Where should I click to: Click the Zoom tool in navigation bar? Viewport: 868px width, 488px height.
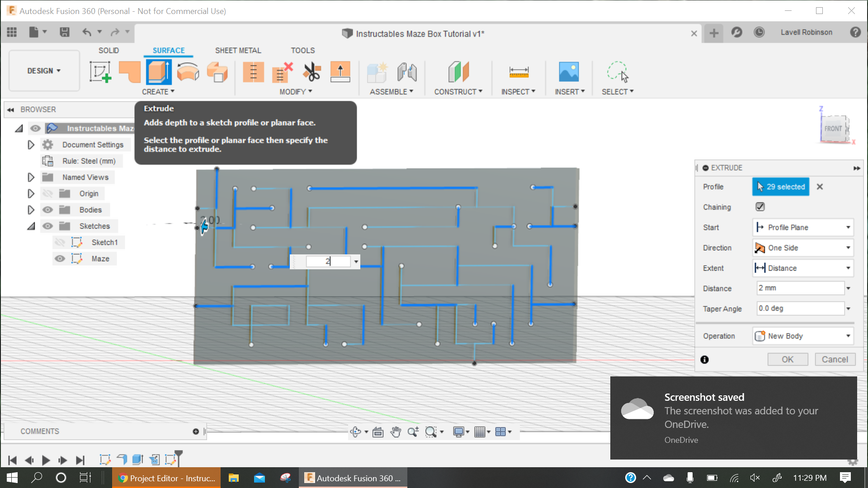[x=413, y=432]
